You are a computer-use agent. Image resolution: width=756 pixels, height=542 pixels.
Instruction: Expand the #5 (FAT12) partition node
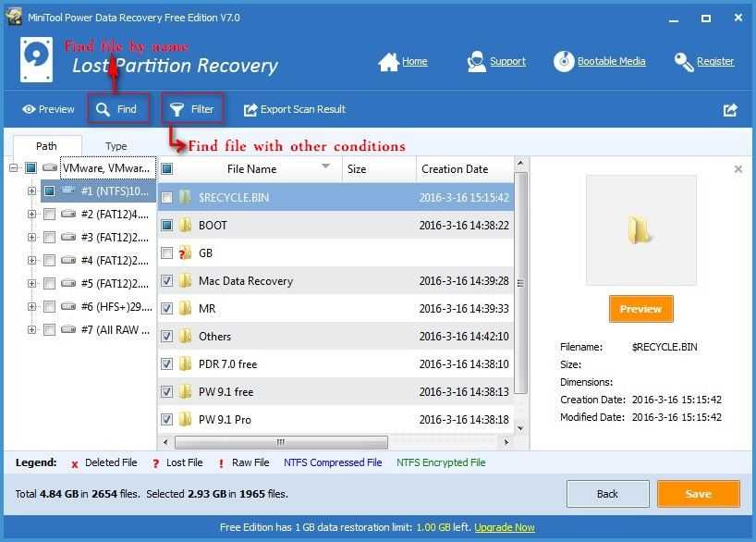[31, 283]
